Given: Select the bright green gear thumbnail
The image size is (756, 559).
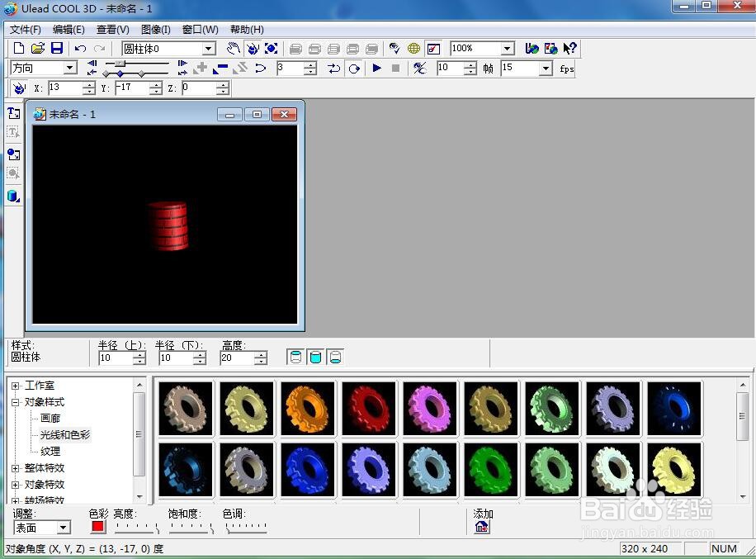Looking at the screenshot, I should point(491,470).
